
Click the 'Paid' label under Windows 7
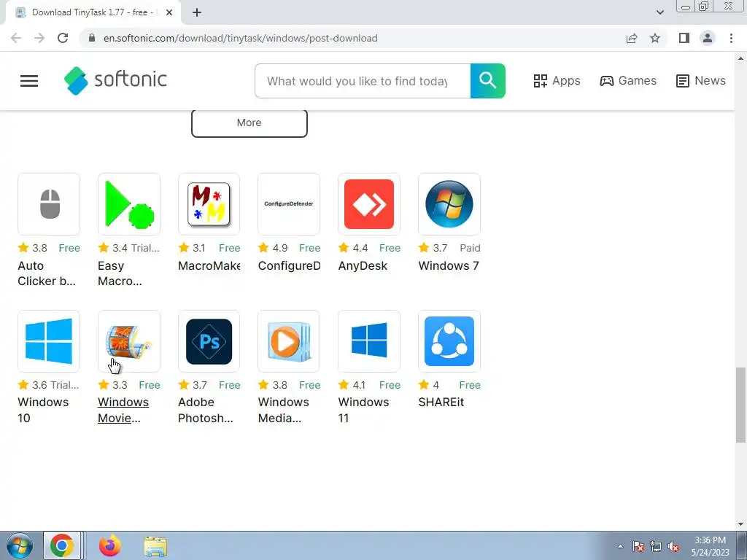470,248
